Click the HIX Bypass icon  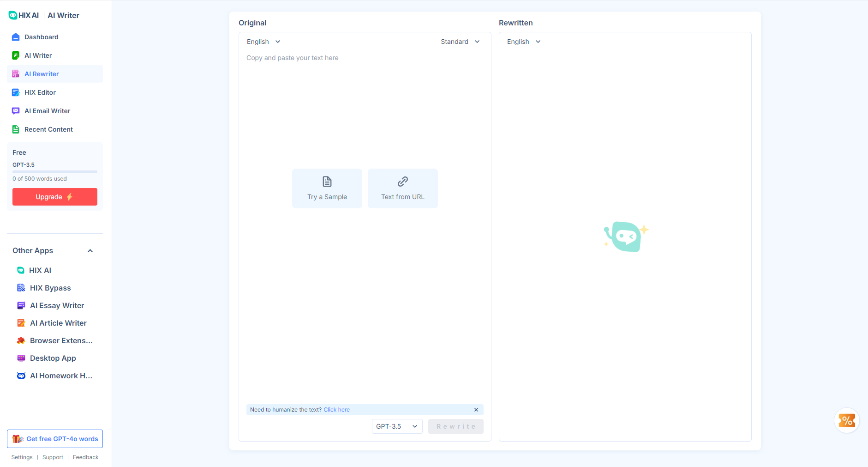click(21, 288)
